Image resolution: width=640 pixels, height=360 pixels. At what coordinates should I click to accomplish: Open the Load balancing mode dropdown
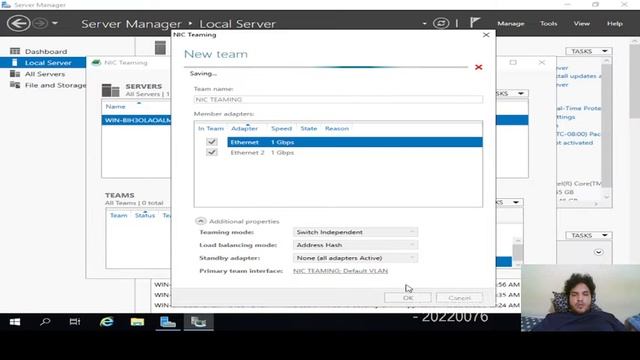(355, 245)
